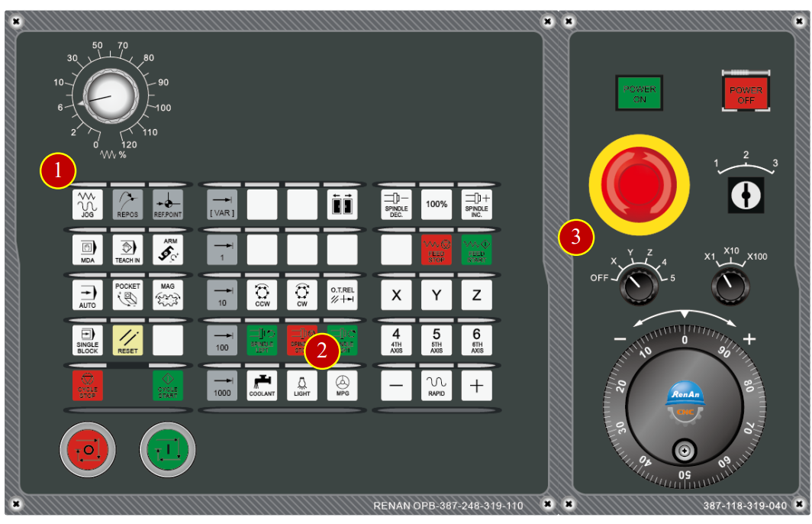
Task: Select AUTO mode
Action: [88, 295]
